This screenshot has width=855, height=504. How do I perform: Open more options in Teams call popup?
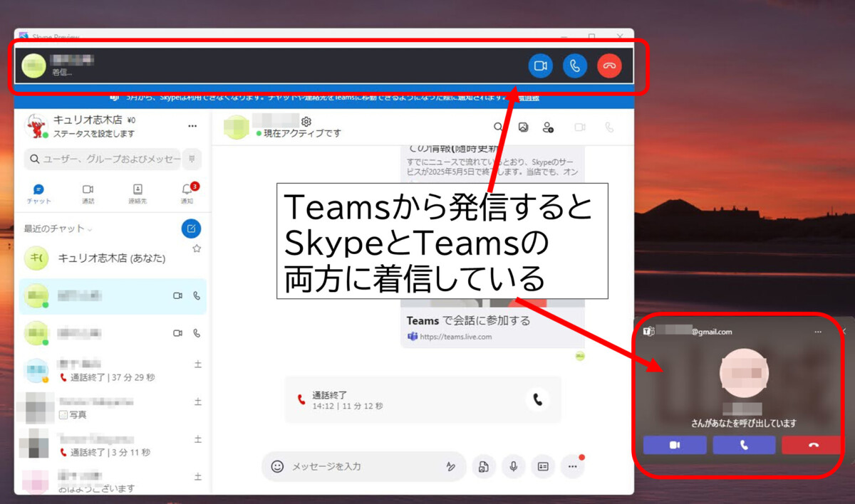point(818,332)
